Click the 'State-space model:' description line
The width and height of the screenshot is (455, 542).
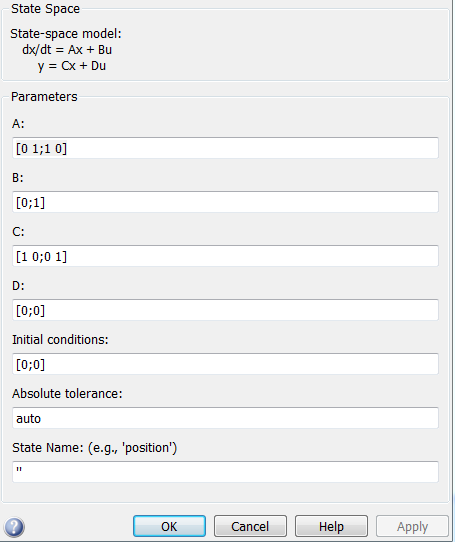[66, 34]
